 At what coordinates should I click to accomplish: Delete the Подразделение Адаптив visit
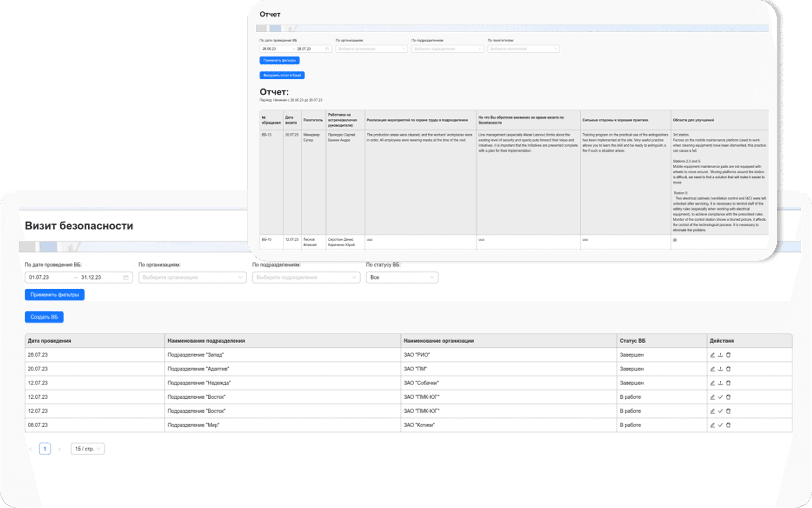tap(728, 369)
